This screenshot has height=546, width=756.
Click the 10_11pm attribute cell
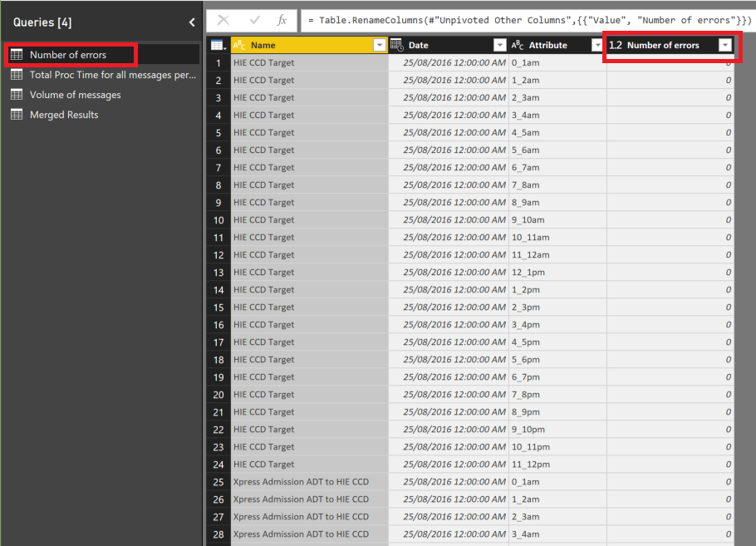pos(557,447)
